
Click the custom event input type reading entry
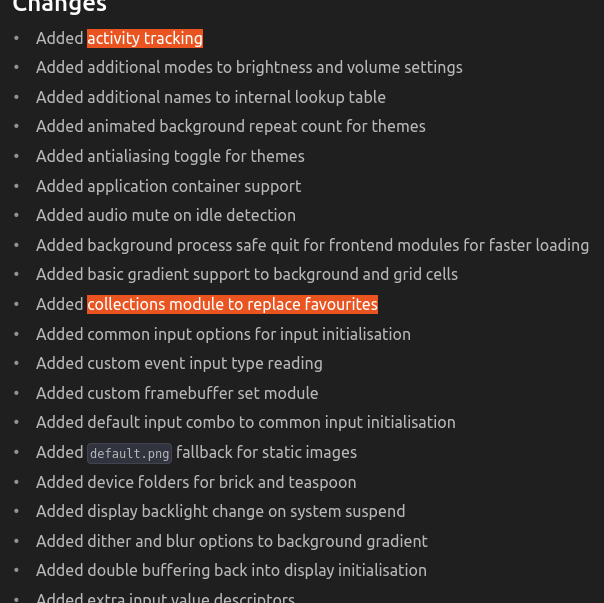click(180, 364)
